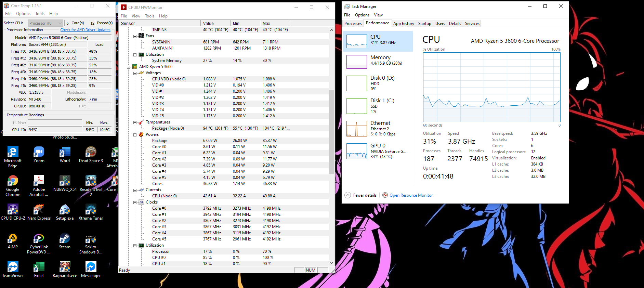Collapse the Currents node in HWMonitor
This screenshot has width=644, height=288.
tap(135, 190)
